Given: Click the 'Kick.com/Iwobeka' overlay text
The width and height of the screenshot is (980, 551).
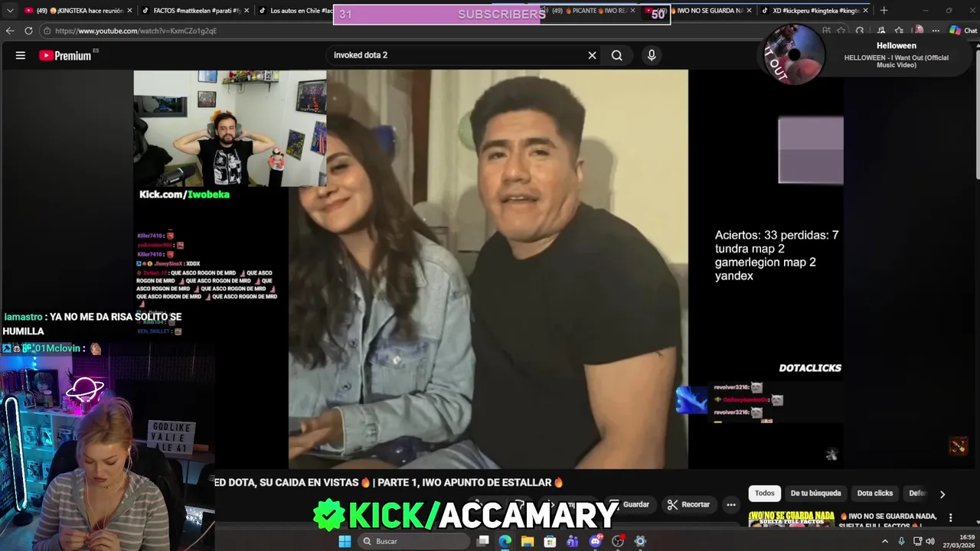Looking at the screenshot, I should [185, 194].
